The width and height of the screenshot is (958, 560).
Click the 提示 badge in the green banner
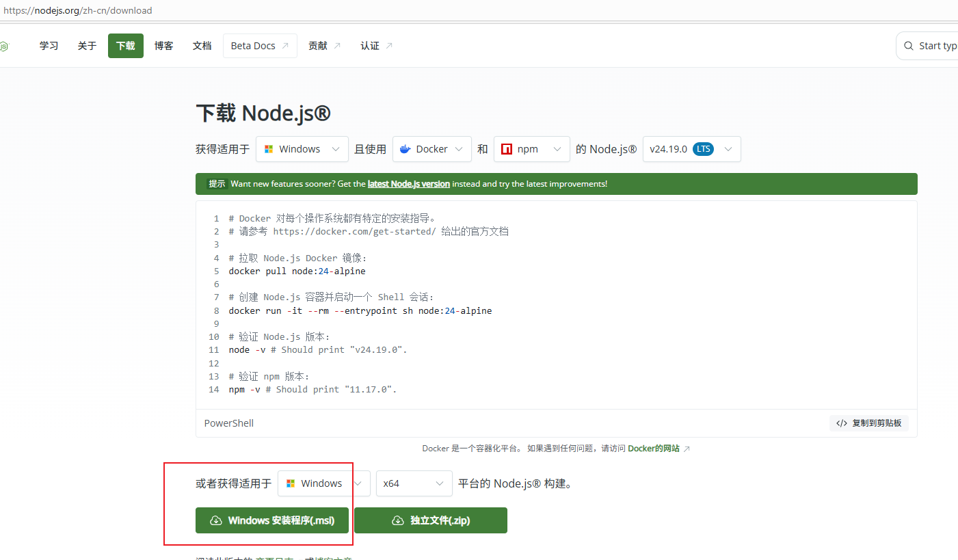(x=217, y=184)
